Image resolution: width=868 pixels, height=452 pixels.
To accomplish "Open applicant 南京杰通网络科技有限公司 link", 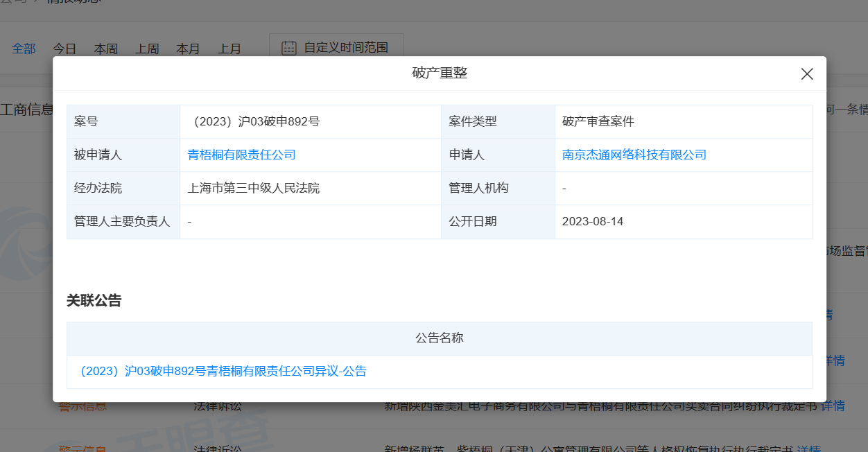I will tap(634, 155).
